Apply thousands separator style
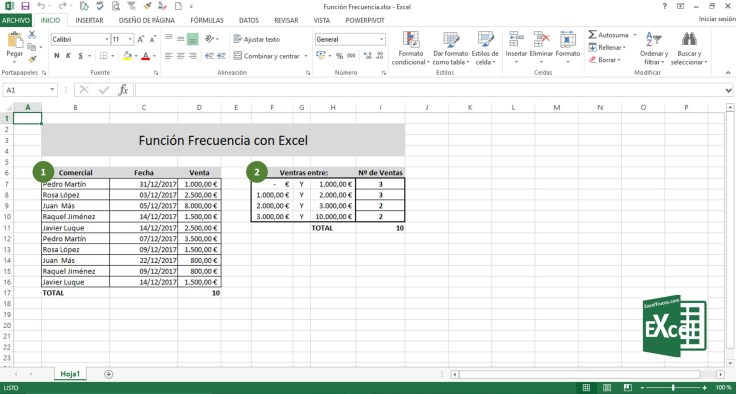This screenshot has width=736, height=394. (x=351, y=56)
